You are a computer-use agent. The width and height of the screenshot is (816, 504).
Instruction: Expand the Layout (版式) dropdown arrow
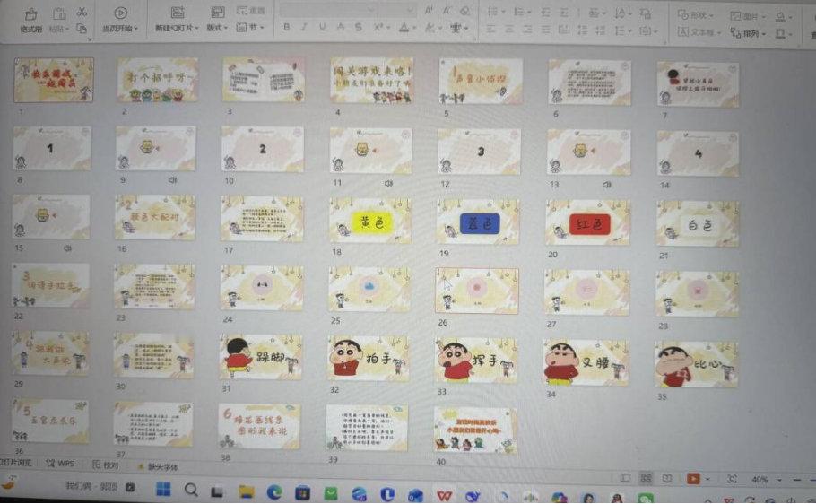click(x=225, y=28)
